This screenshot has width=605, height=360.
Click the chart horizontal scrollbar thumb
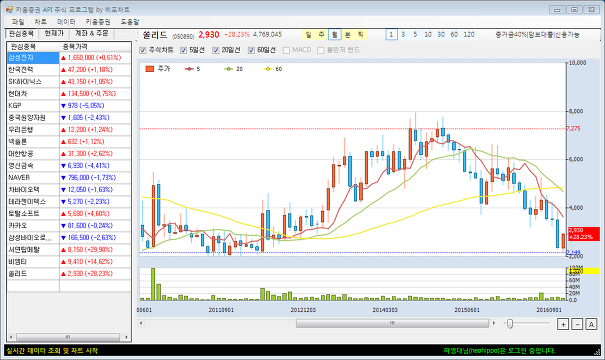point(392,323)
